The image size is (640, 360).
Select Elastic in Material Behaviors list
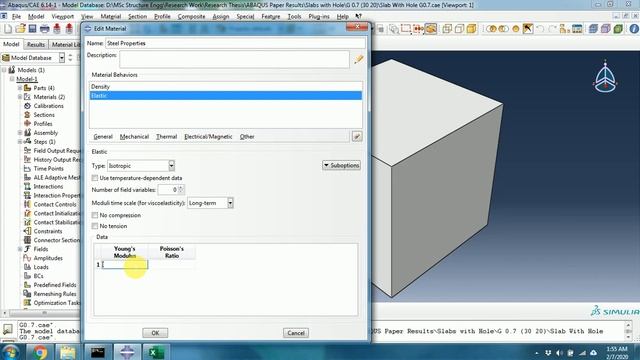point(226,96)
